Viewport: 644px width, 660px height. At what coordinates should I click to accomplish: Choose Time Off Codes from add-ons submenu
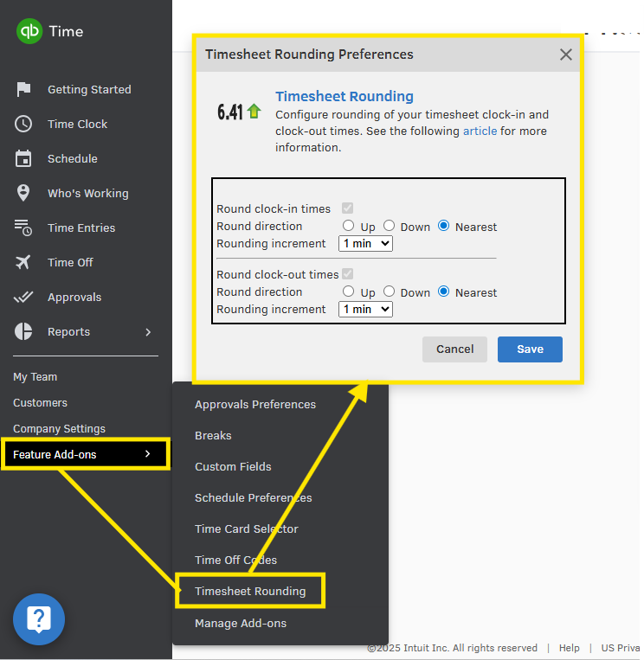pos(235,561)
